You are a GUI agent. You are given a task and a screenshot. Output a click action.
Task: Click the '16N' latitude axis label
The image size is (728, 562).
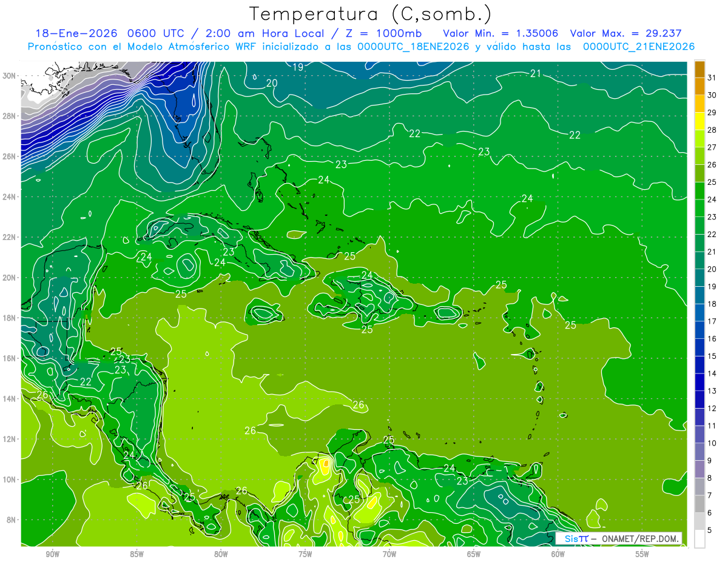tap(10, 358)
